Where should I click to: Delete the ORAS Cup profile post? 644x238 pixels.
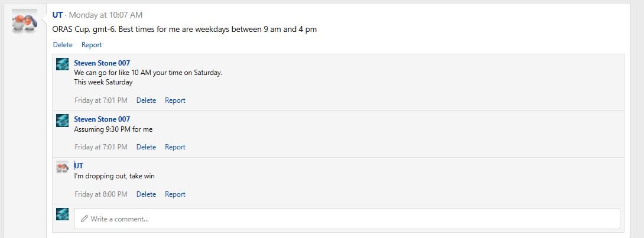tap(63, 45)
